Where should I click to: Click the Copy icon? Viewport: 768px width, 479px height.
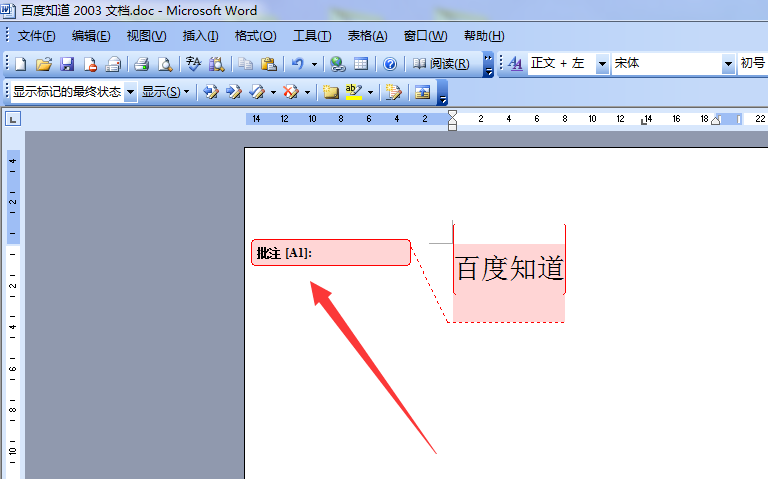coord(245,64)
